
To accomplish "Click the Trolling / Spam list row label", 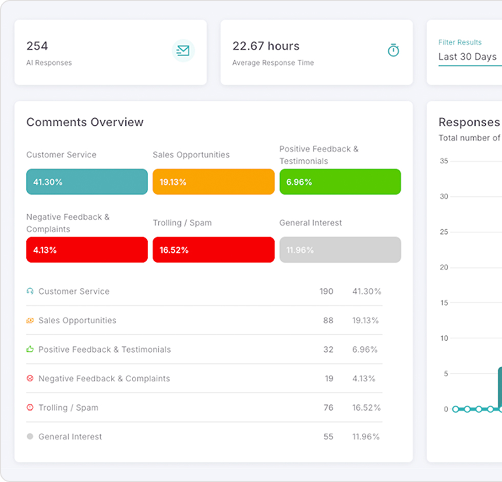I will (x=68, y=407).
